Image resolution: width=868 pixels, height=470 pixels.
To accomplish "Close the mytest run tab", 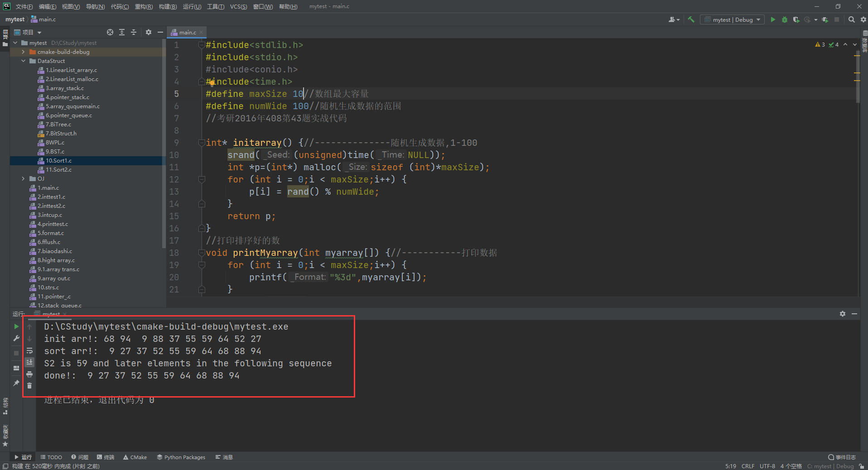I will pyautogui.click(x=65, y=314).
